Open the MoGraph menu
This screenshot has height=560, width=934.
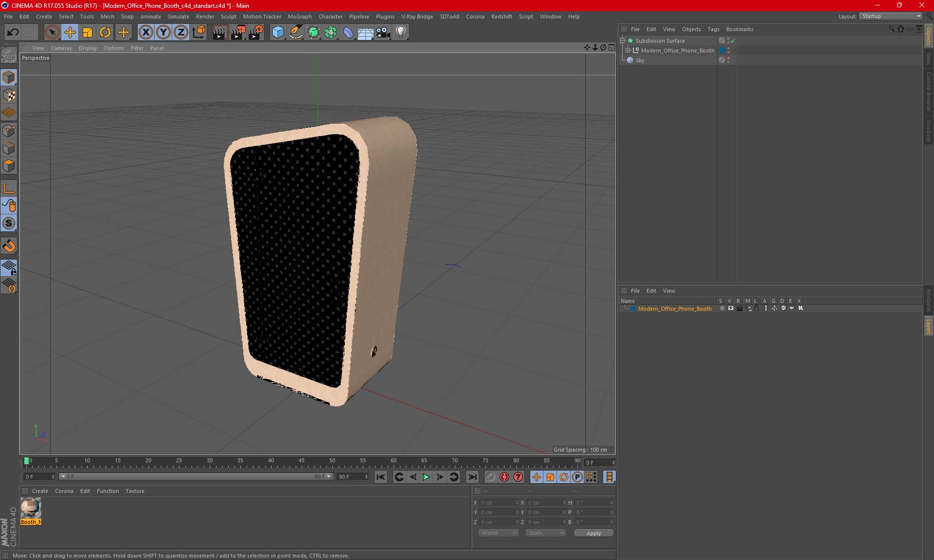pyautogui.click(x=299, y=17)
